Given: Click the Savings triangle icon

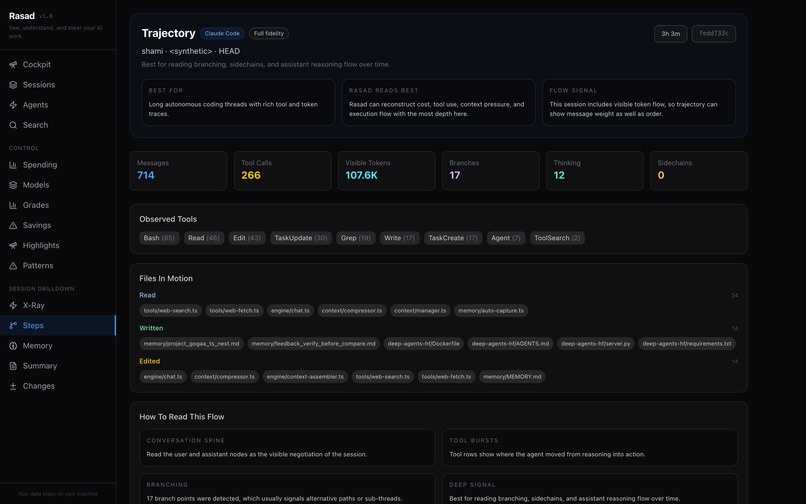Looking at the screenshot, I should point(13,225).
